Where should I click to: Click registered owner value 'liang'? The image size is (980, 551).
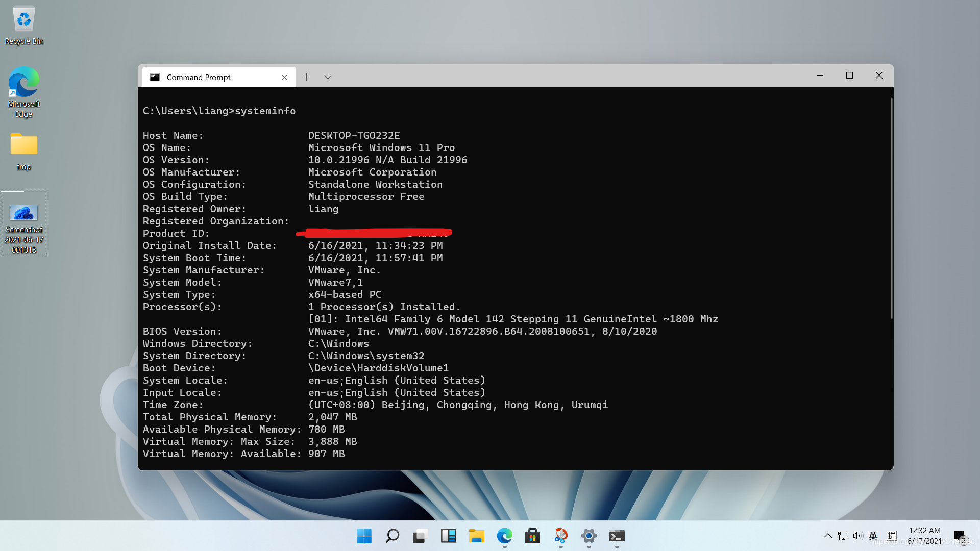pos(323,209)
